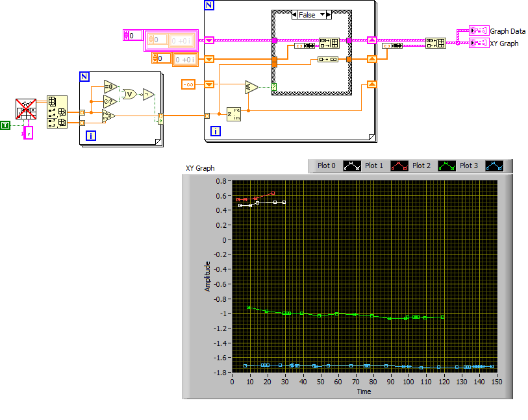Click the 0 +0 i element in orange array
Screen dimensions: 528x420
(185, 60)
